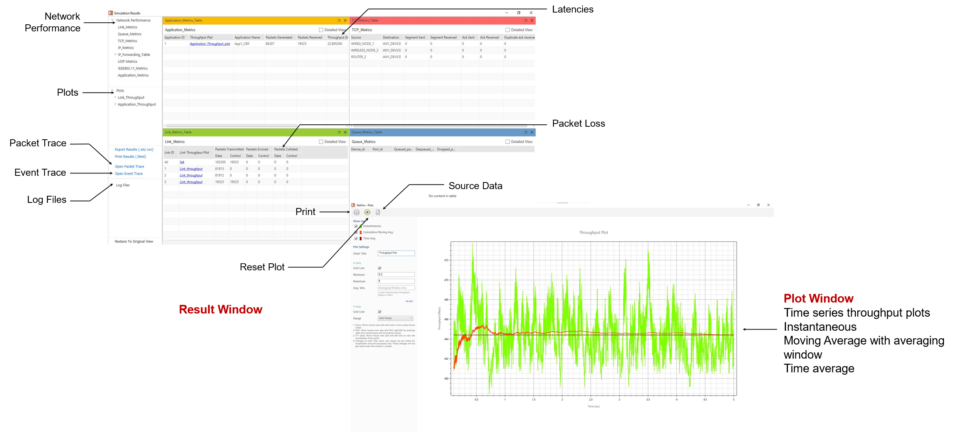The height and width of the screenshot is (432, 980).
Task: Enable Detailed View for Application_Metrics
Action: tap(321, 30)
